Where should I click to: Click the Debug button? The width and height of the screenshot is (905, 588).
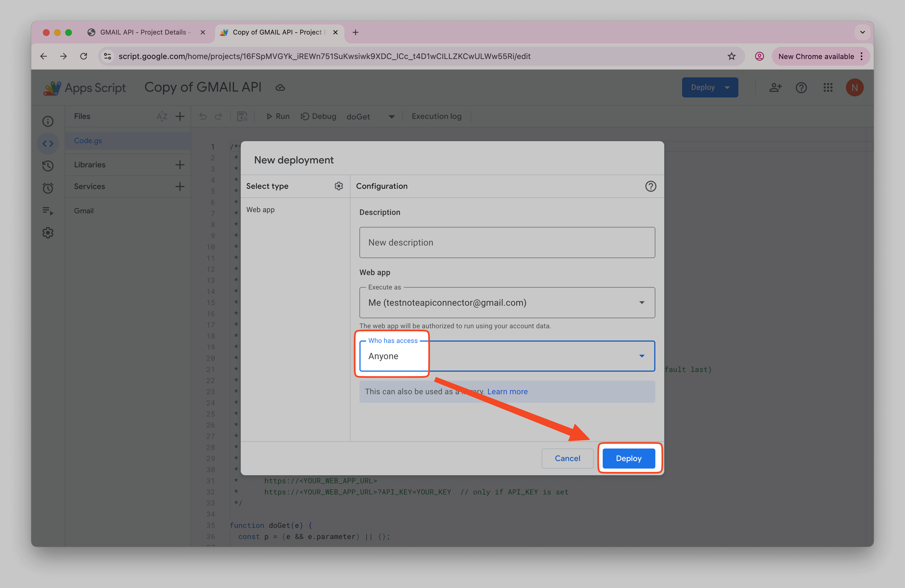pyautogui.click(x=318, y=116)
